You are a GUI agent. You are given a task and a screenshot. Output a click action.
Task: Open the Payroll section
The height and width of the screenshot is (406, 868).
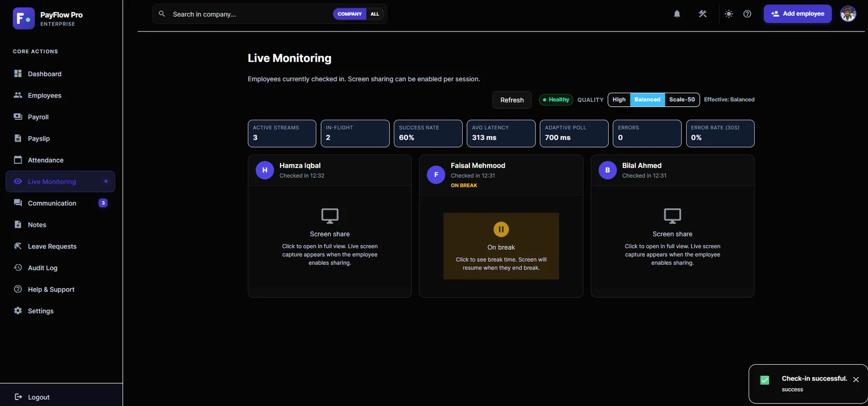pyautogui.click(x=60, y=117)
